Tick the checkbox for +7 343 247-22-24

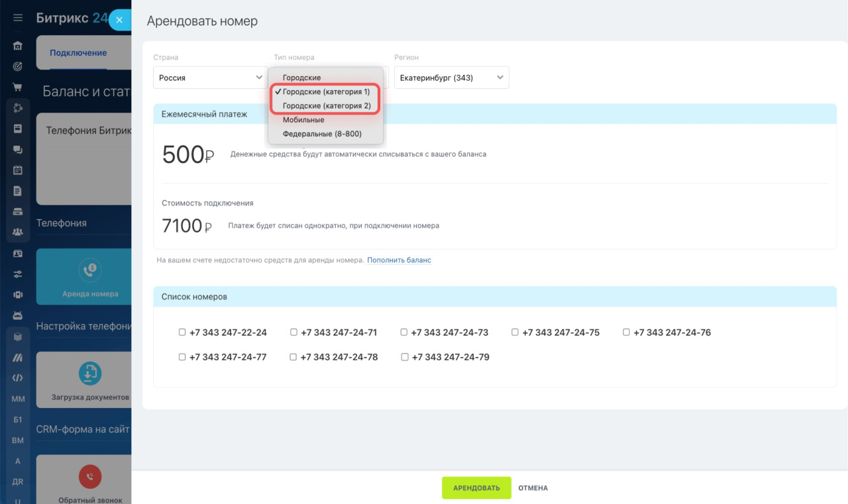pyautogui.click(x=182, y=332)
